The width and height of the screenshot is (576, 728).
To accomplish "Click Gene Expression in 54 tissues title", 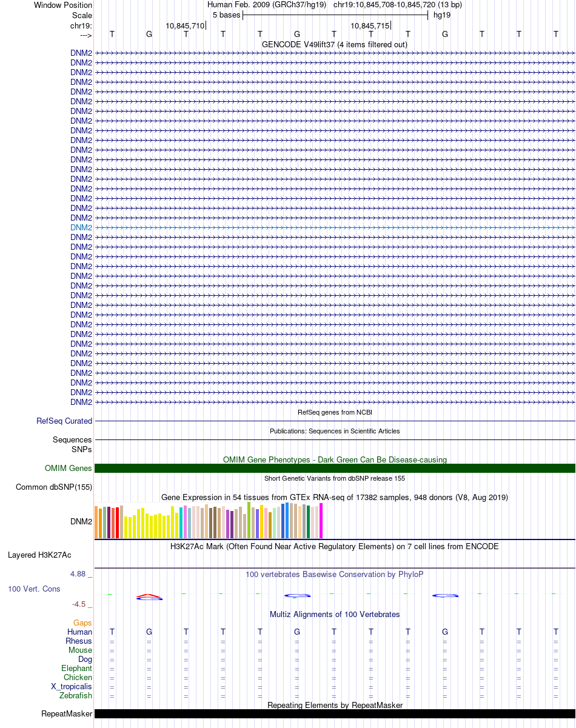I will [335, 497].
